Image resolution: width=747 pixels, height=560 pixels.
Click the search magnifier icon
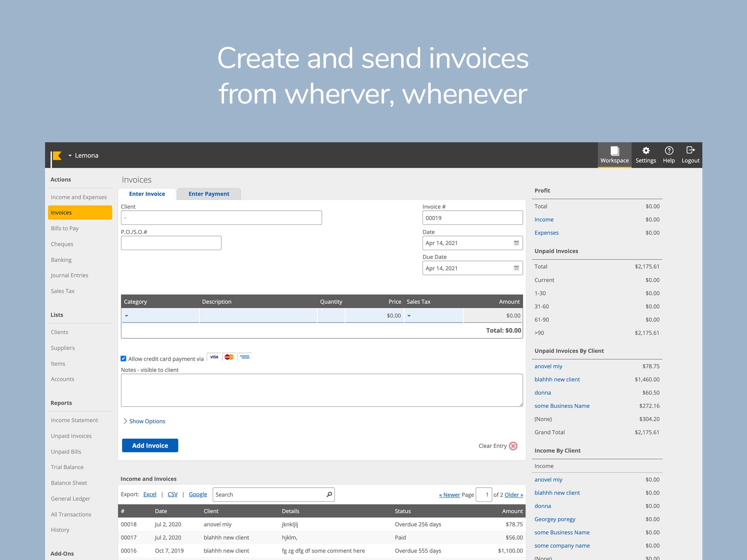tap(329, 494)
